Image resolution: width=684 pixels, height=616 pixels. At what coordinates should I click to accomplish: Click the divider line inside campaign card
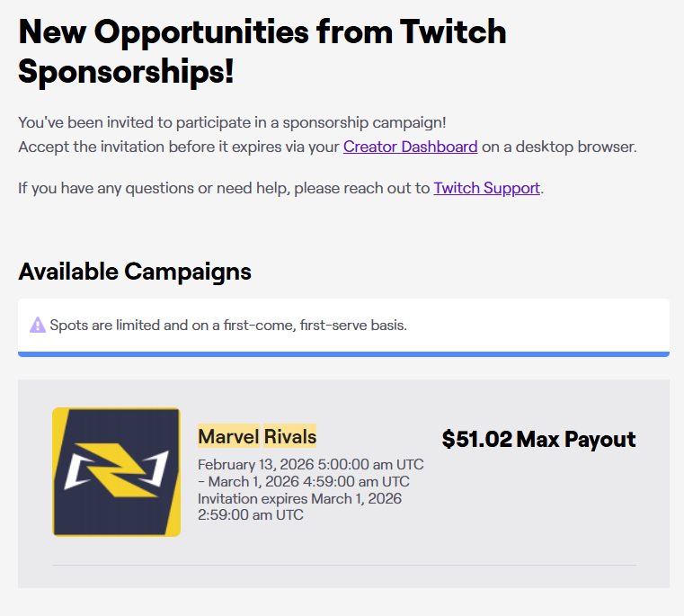coord(343,566)
